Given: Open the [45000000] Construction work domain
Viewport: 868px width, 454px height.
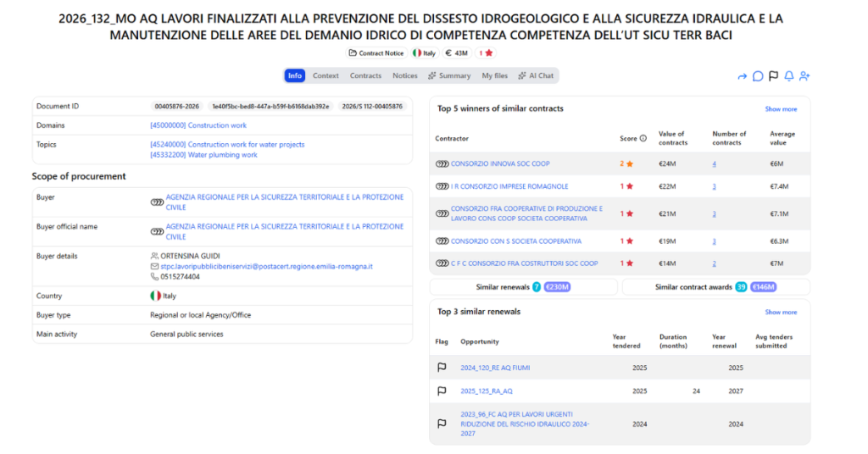Looking at the screenshot, I should point(198,125).
